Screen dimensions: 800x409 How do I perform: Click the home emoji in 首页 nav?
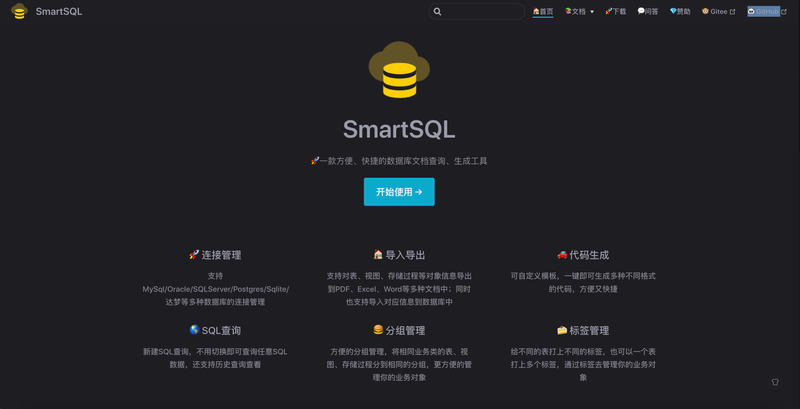[x=536, y=11]
